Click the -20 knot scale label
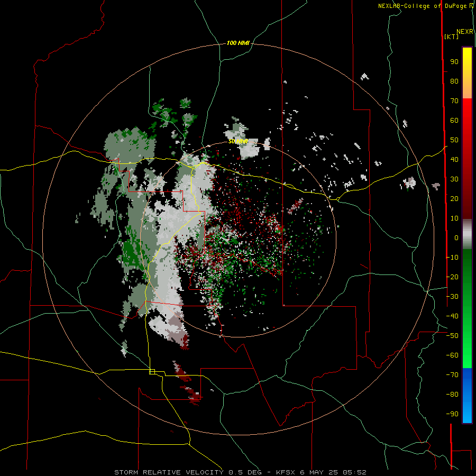This screenshot has height=476, width=476. coord(452,277)
